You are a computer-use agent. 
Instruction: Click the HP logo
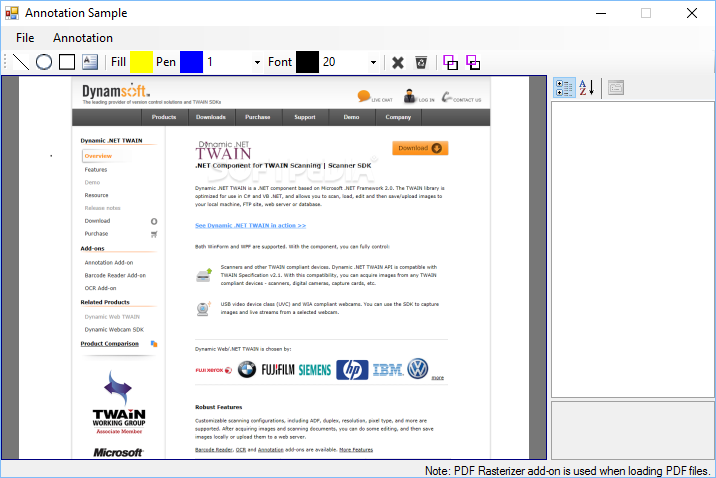pos(352,370)
